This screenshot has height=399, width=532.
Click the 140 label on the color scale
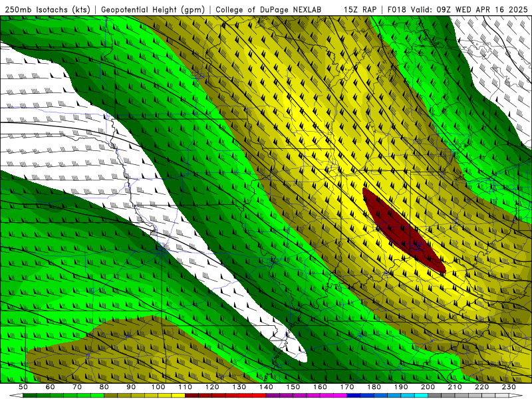[x=266, y=387]
